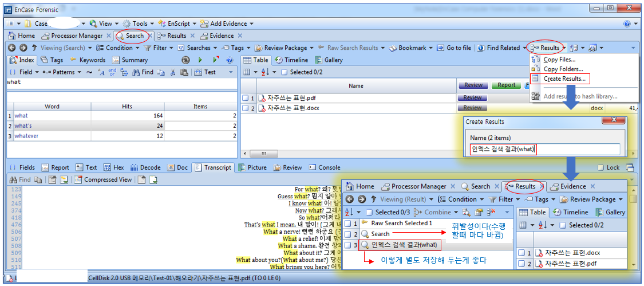The image size is (644, 286).
Task: Click the back arrow in the lower Results window
Action: pyautogui.click(x=350, y=199)
